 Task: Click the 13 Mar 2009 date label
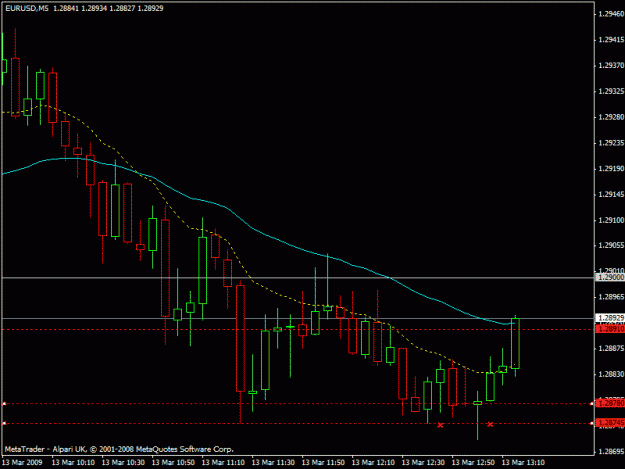tap(22, 463)
